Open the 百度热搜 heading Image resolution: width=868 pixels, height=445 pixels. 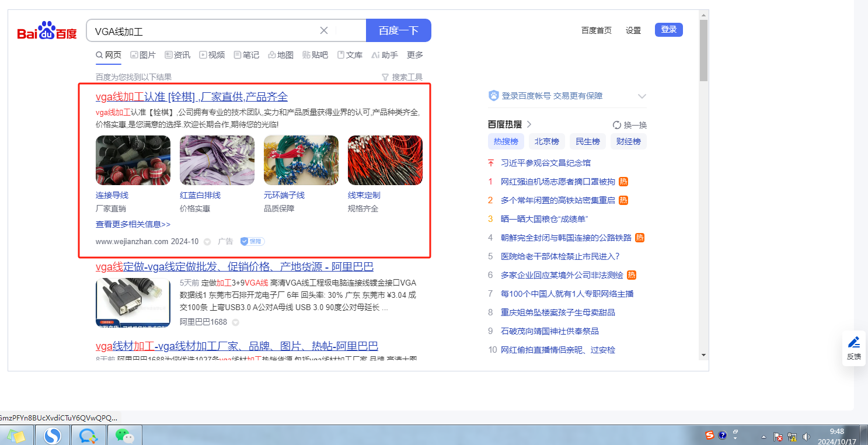point(510,124)
